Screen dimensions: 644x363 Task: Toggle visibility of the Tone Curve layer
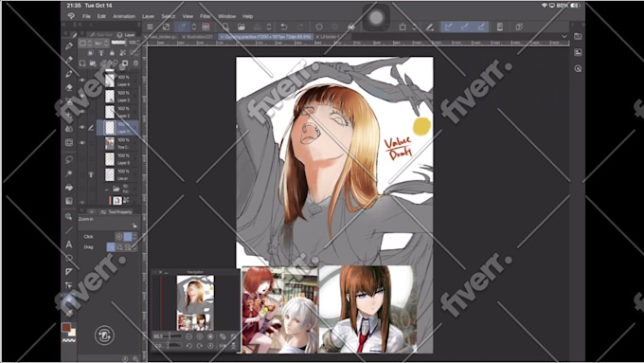coord(82,143)
